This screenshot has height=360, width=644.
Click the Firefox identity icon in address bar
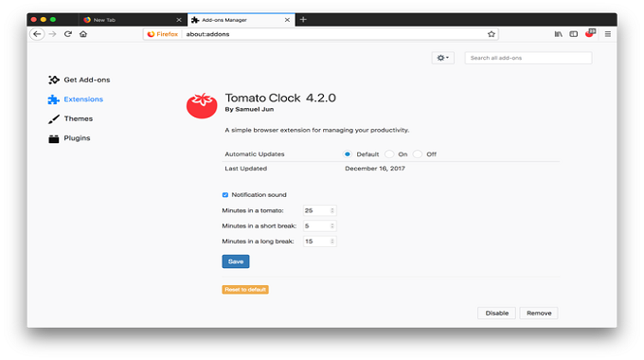163,34
